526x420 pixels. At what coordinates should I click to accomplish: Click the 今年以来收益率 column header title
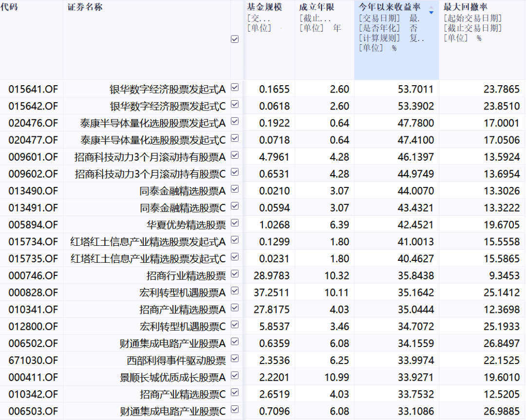pyautogui.click(x=390, y=7)
